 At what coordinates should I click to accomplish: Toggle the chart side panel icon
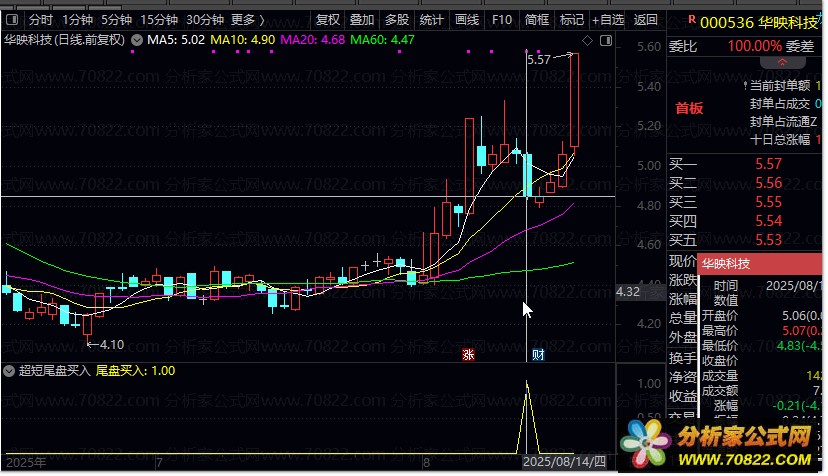click(x=606, y=41)
